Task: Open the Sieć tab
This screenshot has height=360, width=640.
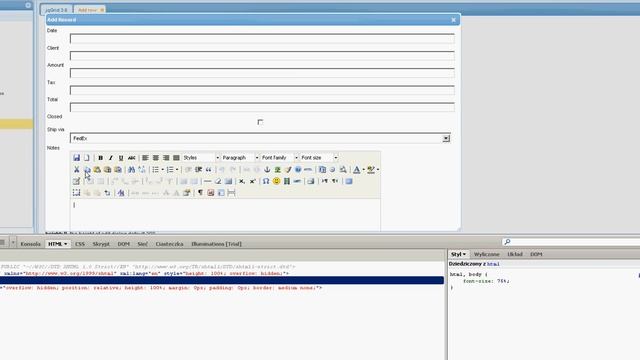Action: click(x=142, y=244)
